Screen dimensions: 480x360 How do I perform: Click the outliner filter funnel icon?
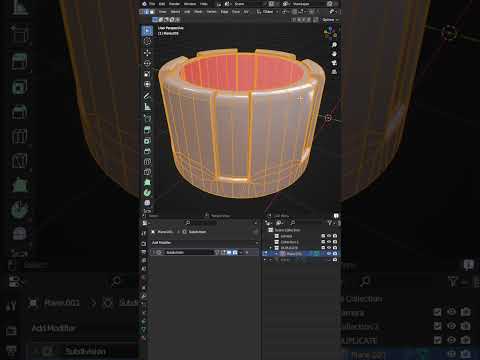click(x=330, y=223)
